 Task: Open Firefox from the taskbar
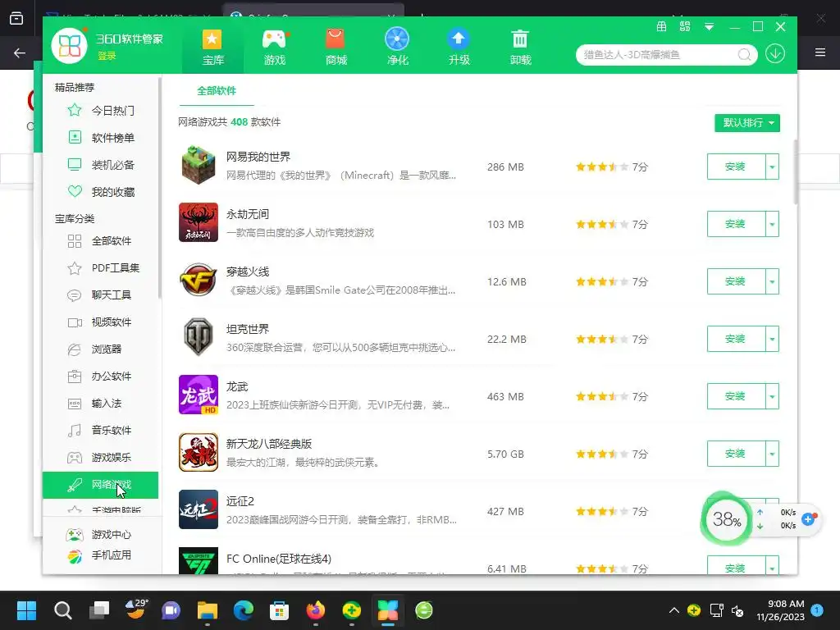tap(316, 610)
